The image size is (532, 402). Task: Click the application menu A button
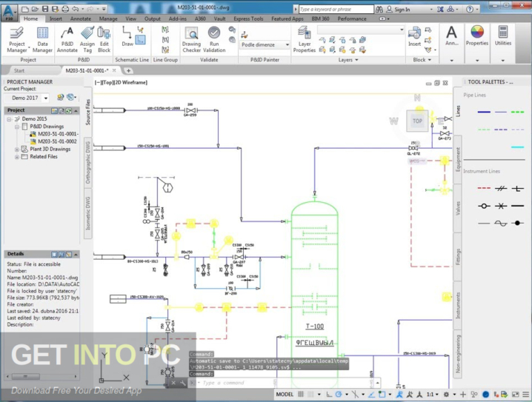[x=9, y=12]
